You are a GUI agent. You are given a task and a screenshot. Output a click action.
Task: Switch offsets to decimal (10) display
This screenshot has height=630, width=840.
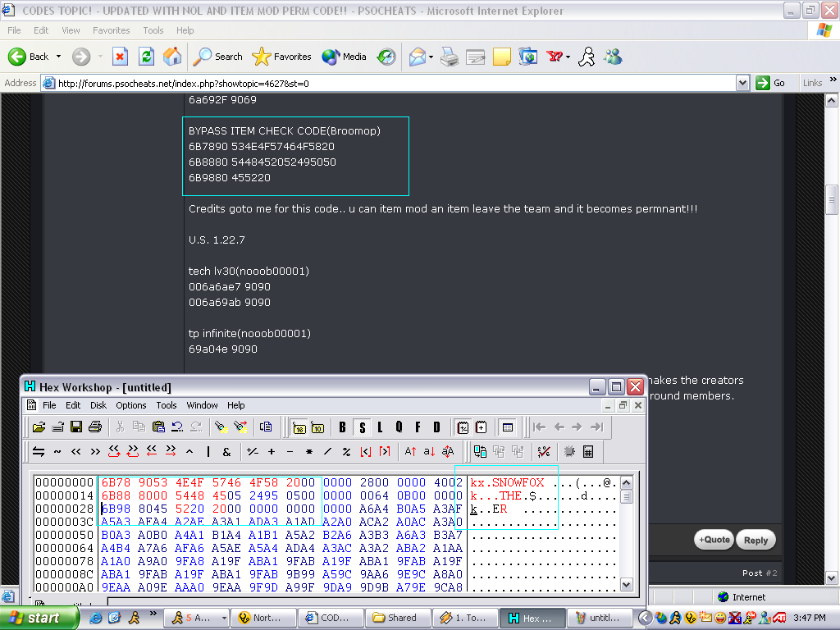point(317,427)
